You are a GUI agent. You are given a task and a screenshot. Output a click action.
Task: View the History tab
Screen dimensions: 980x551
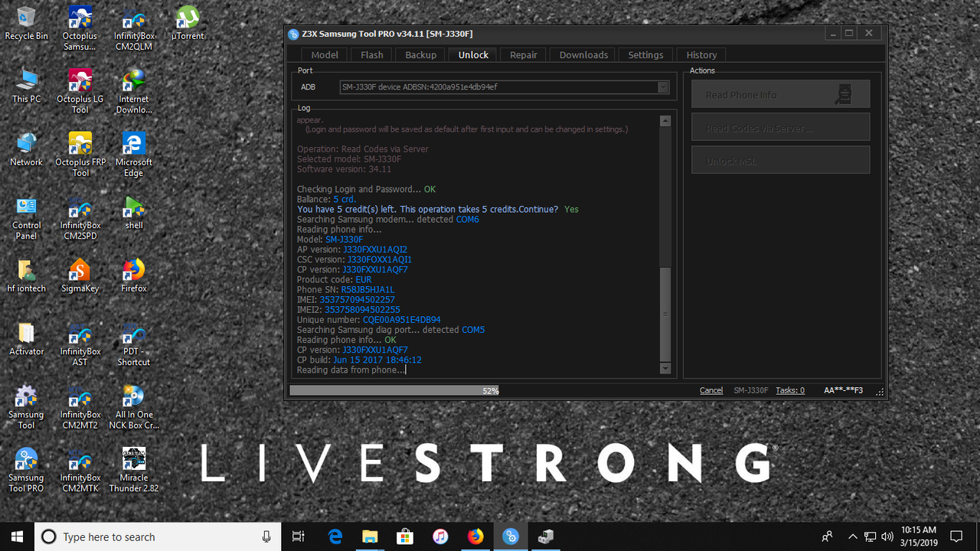pos(701,55)
